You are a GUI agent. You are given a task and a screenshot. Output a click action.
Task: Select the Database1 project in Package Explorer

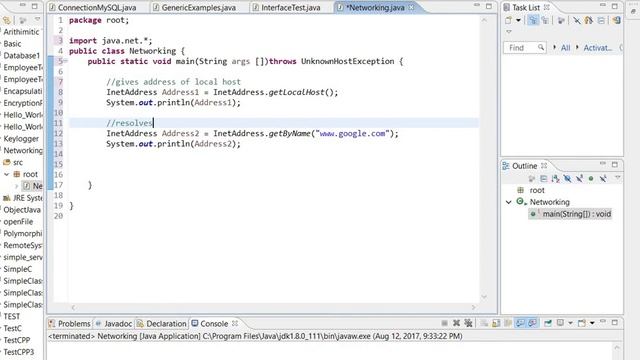[22, 56]
